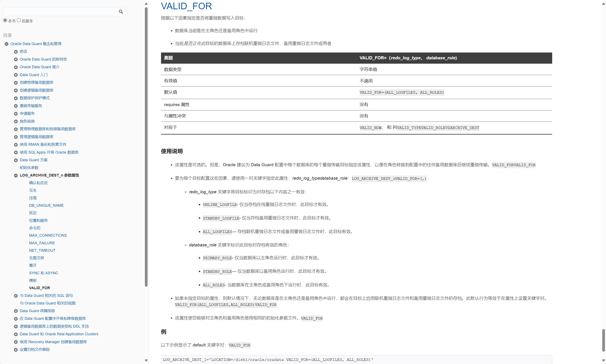Click the search input field
Screen dimensions: 606x364
(60, 12)
